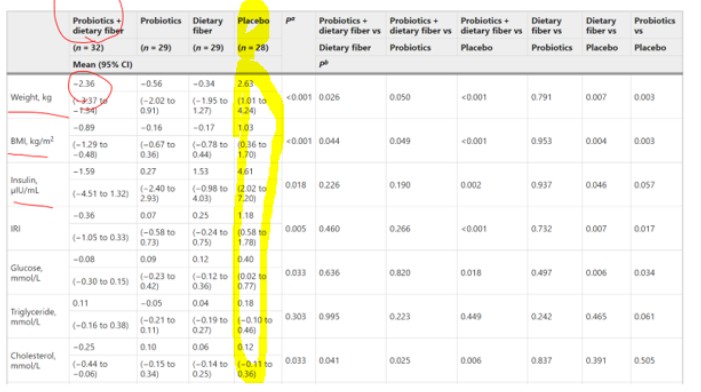The width and height of the screenshot is (701, 392).
Task: Select triglyceride mean value −0.05
Action: [x=151, y=303]
